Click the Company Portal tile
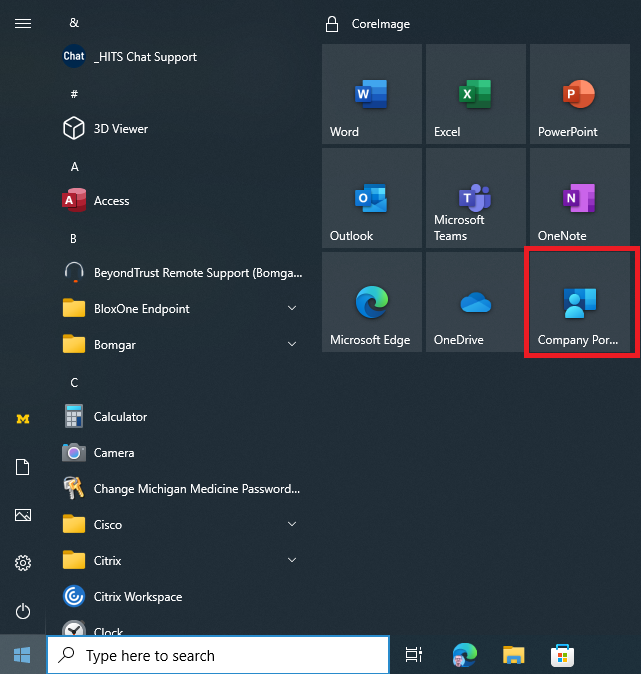This screenshot has width=641, height=674. (579, 303)
